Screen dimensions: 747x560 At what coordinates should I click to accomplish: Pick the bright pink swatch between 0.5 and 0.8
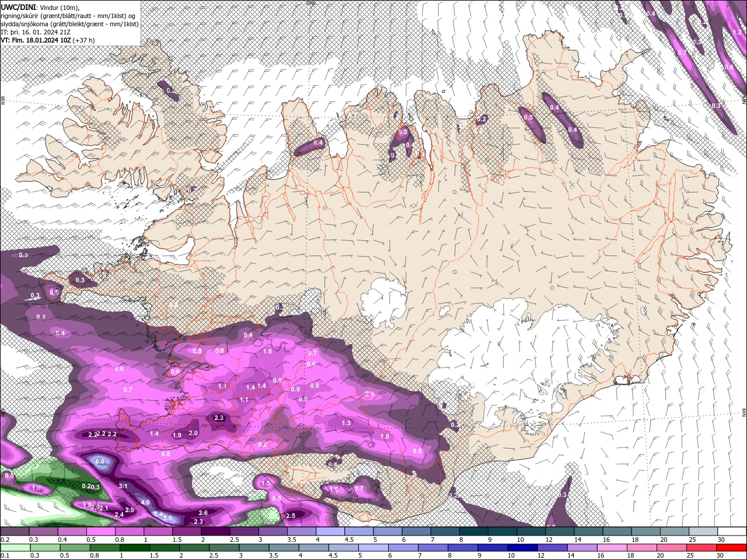click(x=100, y=531)
